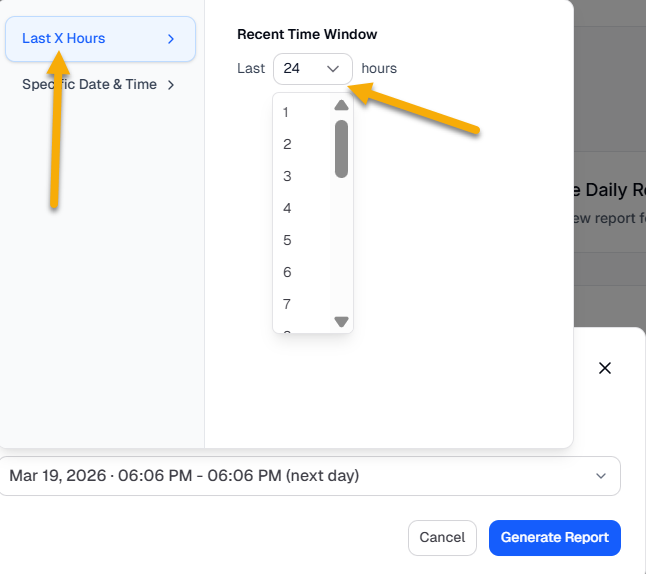Open Specific Date & Time option
This screenshot has height=574, width=646.
pos(90,85)
